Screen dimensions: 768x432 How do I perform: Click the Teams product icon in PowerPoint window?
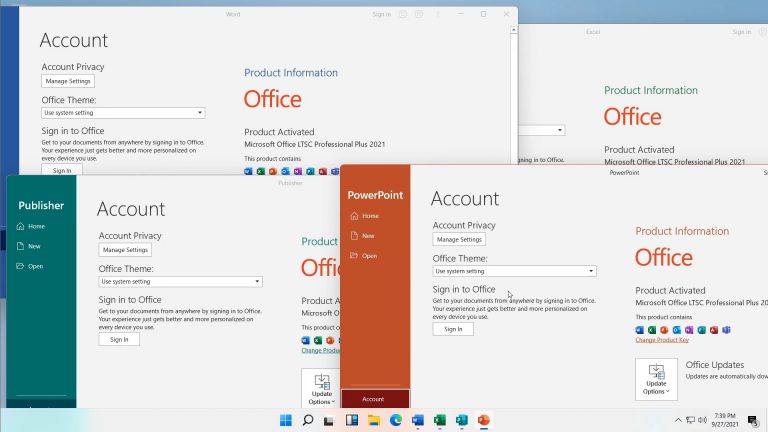[x=726, y=330]
